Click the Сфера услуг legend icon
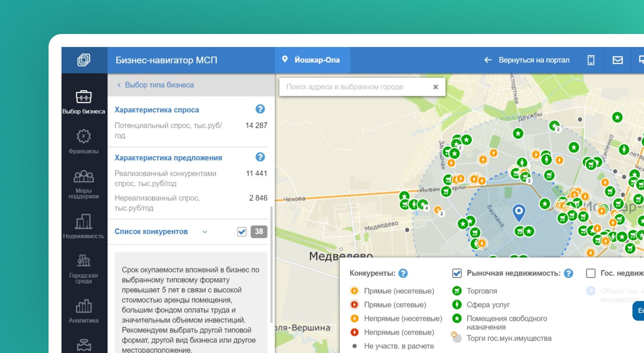The image size is (644, 353). (457, 304)
